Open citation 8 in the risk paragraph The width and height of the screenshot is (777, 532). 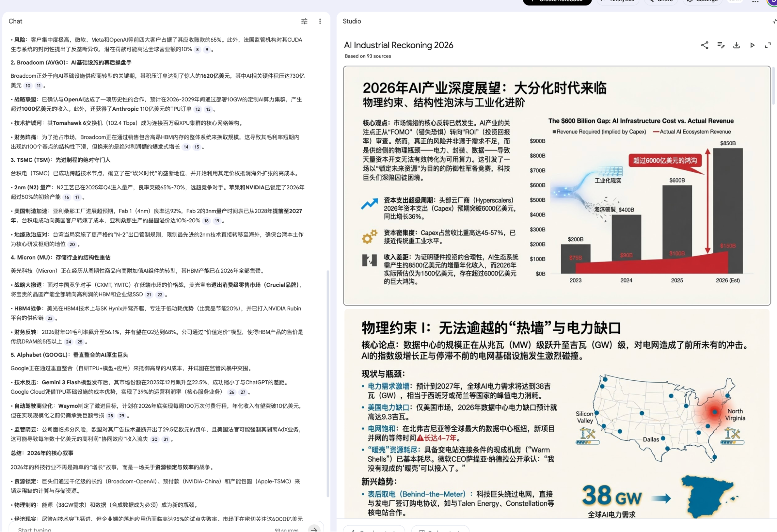tap(197, 49)
